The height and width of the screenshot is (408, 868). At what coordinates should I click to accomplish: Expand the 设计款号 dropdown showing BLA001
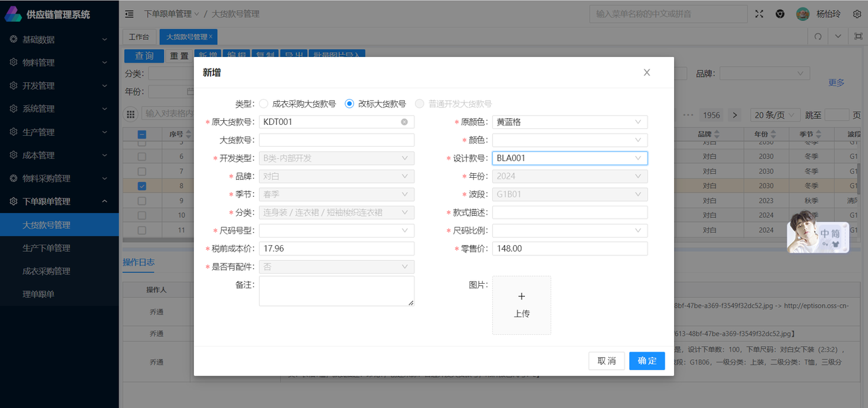[x=570, y=158]
